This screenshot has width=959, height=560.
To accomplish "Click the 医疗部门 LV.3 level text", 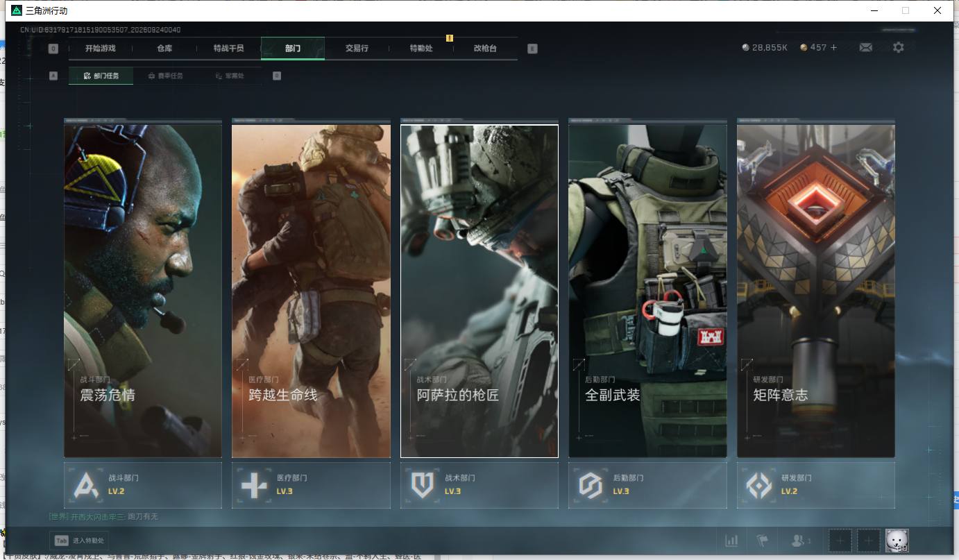I will click(x=285, y=491).
